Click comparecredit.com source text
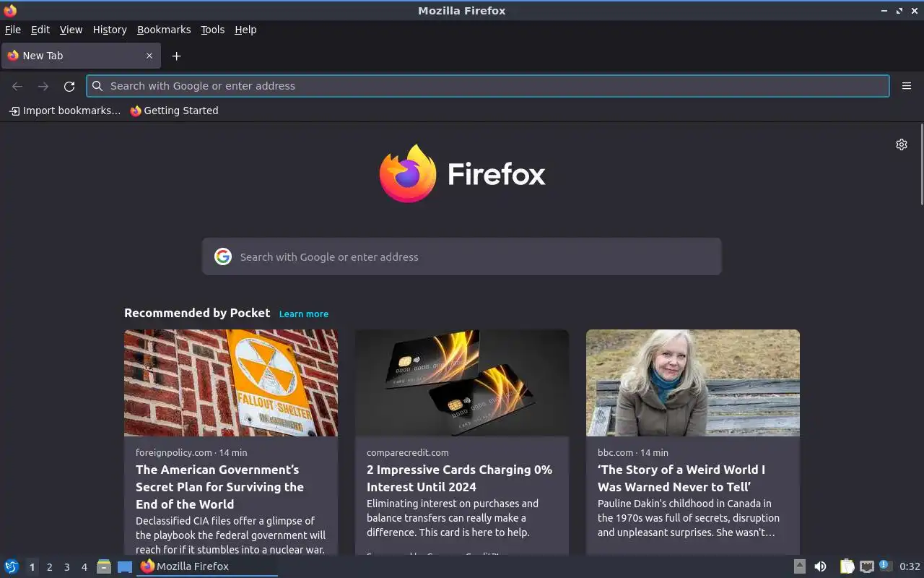The width and height of the screenshot is (924, 578). [408, 452]
